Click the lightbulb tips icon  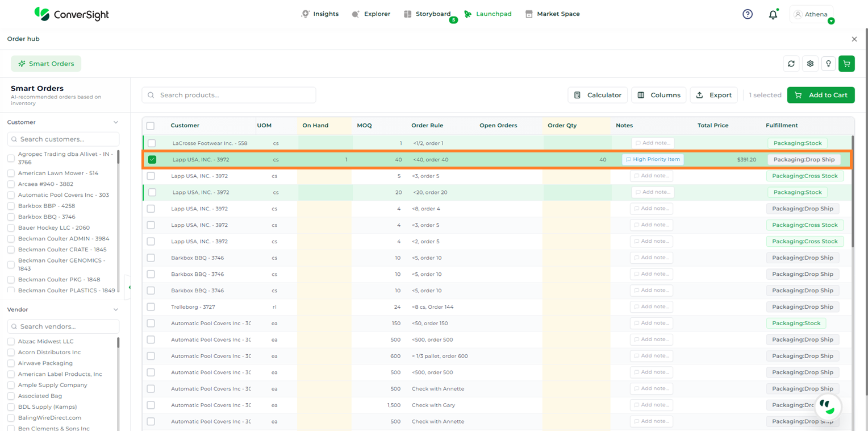coord(828,64)
